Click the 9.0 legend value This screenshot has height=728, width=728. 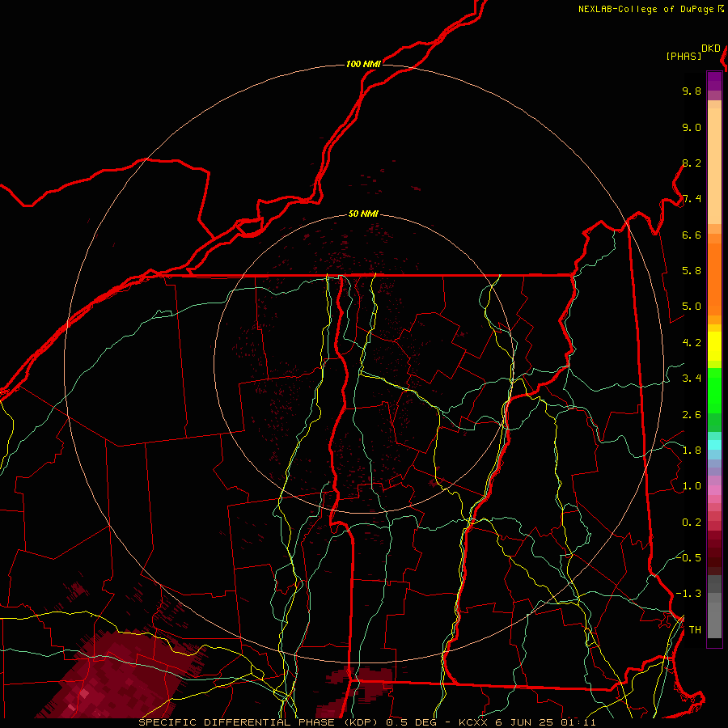[692, 128]
